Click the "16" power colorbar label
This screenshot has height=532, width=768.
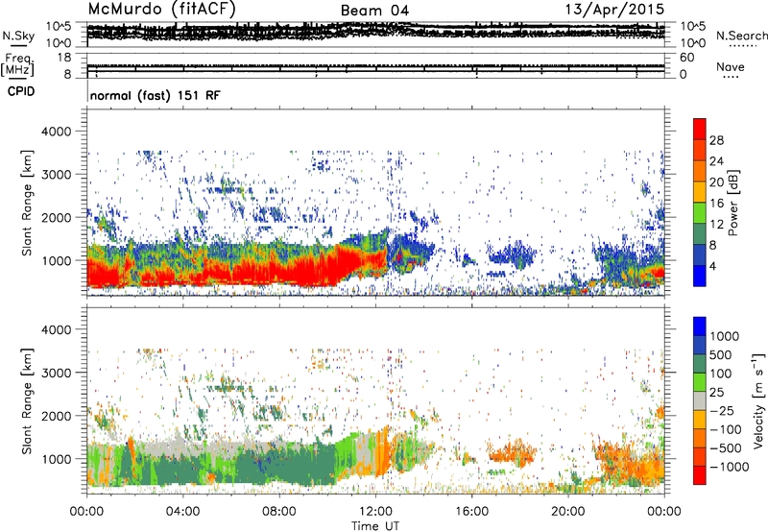(x=716, y=204)
